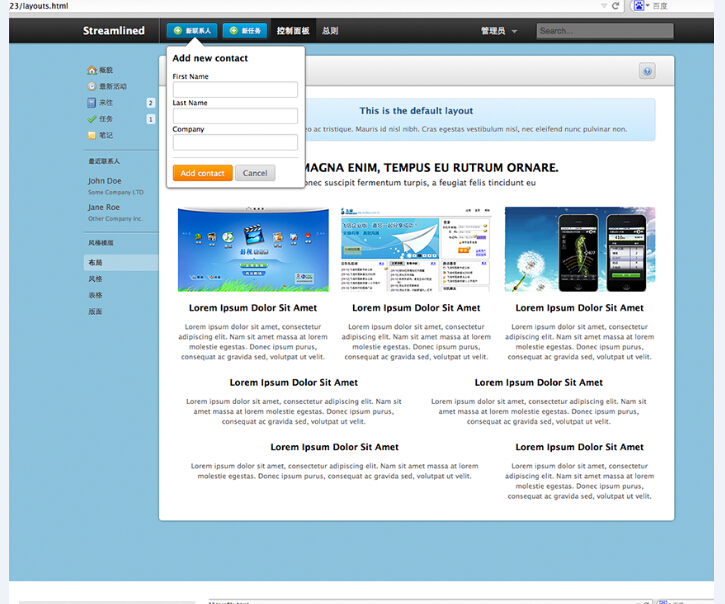Viewport: 725px width, 604px height.
Task: Focus the First Name input field
Action: [x=235, y=90]
